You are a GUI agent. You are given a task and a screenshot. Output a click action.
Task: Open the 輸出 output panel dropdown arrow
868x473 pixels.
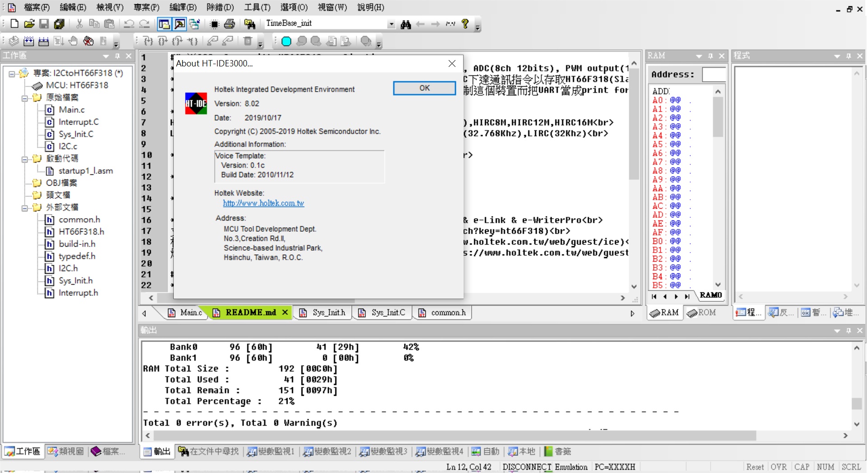[x=837, y=331]
